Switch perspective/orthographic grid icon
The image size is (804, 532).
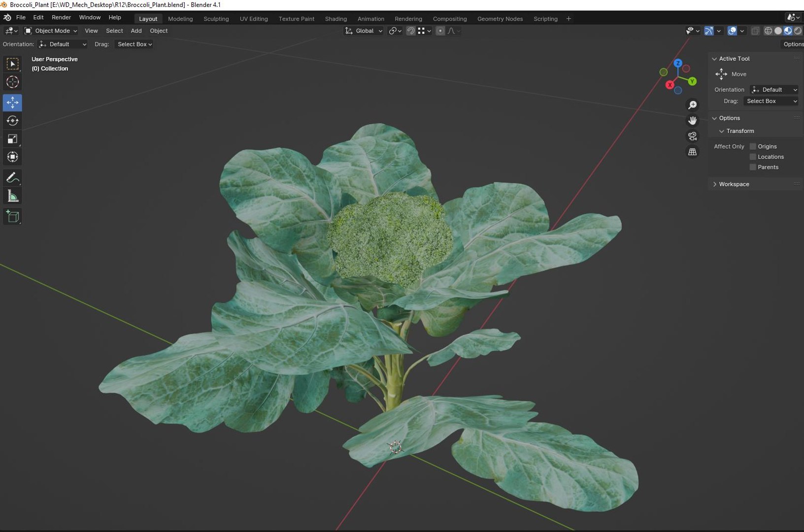tap(692, 152)
